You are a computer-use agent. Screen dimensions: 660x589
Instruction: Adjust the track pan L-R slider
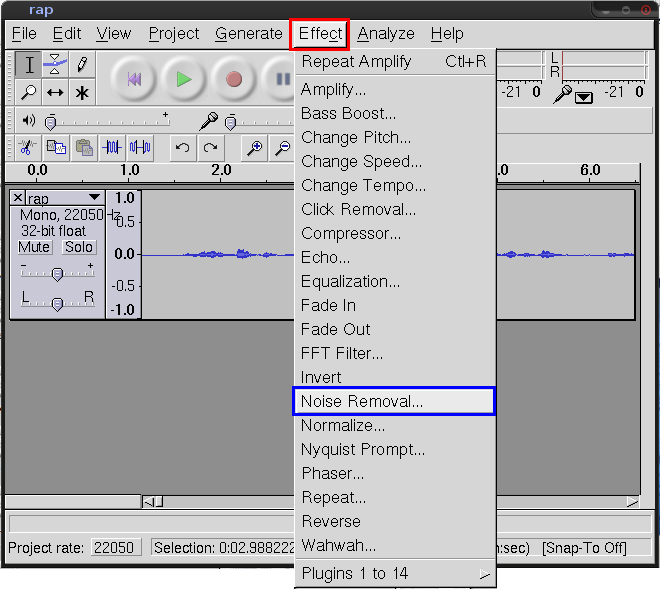57,303
